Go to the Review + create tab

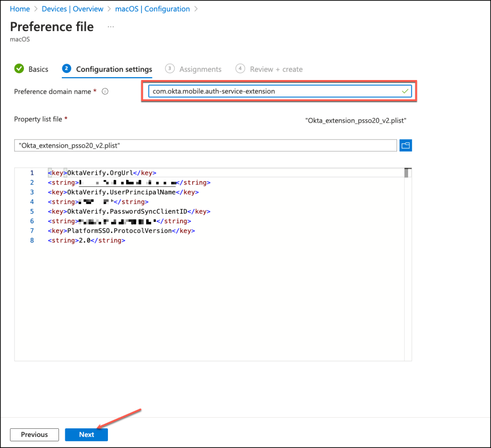276,69
